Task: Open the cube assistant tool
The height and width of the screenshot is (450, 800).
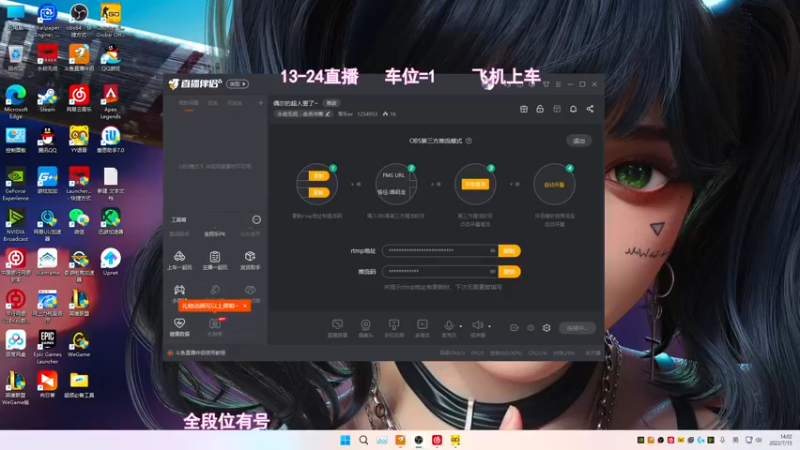Action: tap(250, 260)
